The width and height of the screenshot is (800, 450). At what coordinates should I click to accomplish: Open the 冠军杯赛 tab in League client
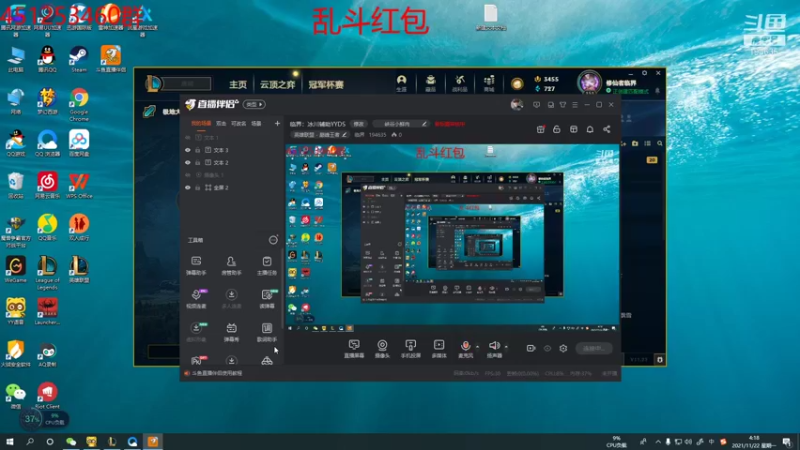tap(326, 85)
